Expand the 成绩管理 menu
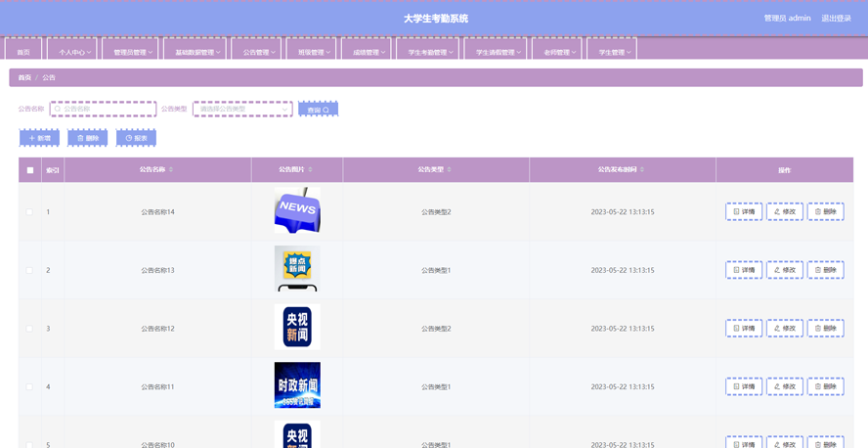Screen dimensions: 868x448 (366, 49)
